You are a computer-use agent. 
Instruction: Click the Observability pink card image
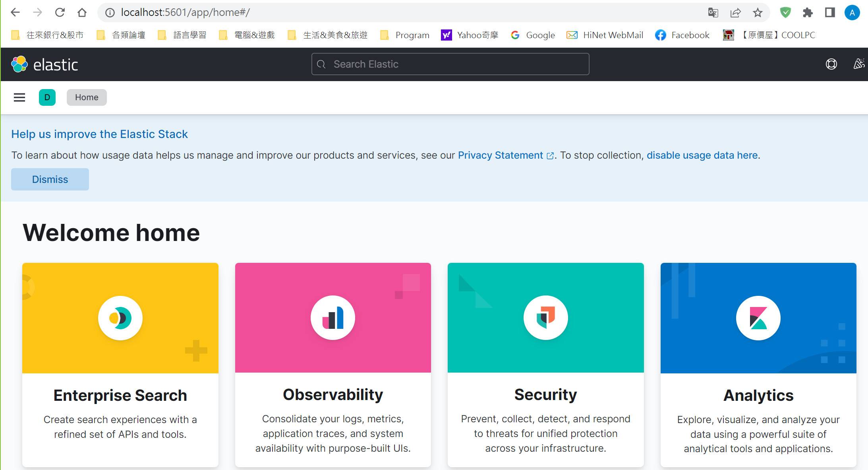point(333,318)
